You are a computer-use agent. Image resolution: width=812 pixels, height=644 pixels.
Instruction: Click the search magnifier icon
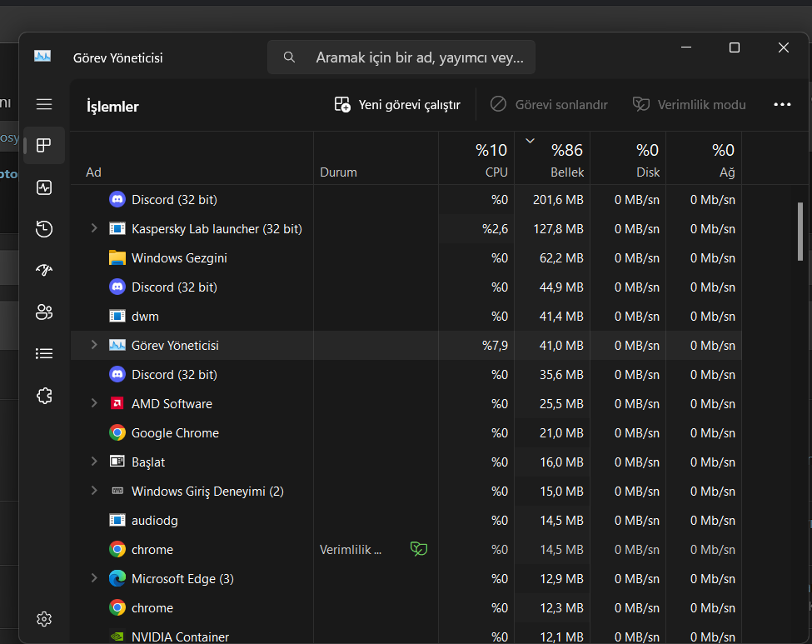(289, 57)
